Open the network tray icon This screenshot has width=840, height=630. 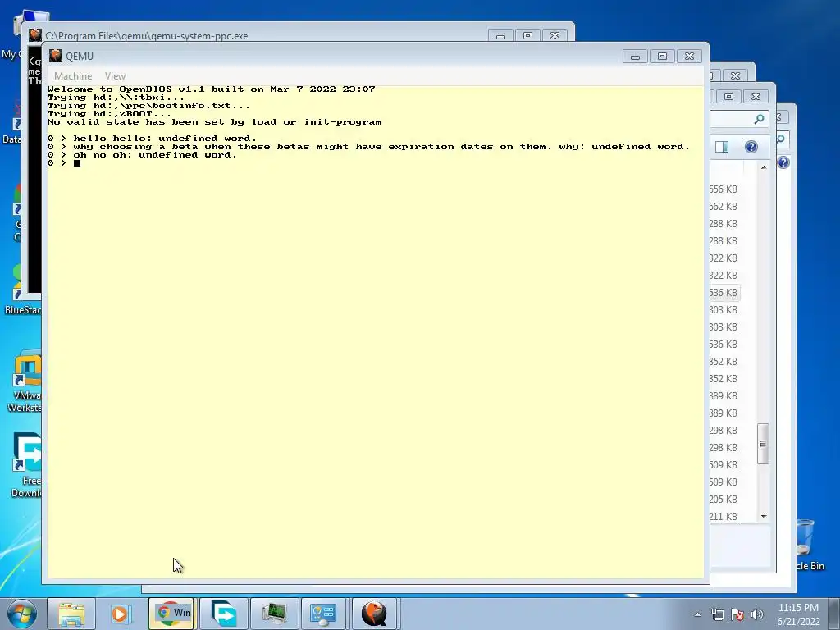coord(717,615)
